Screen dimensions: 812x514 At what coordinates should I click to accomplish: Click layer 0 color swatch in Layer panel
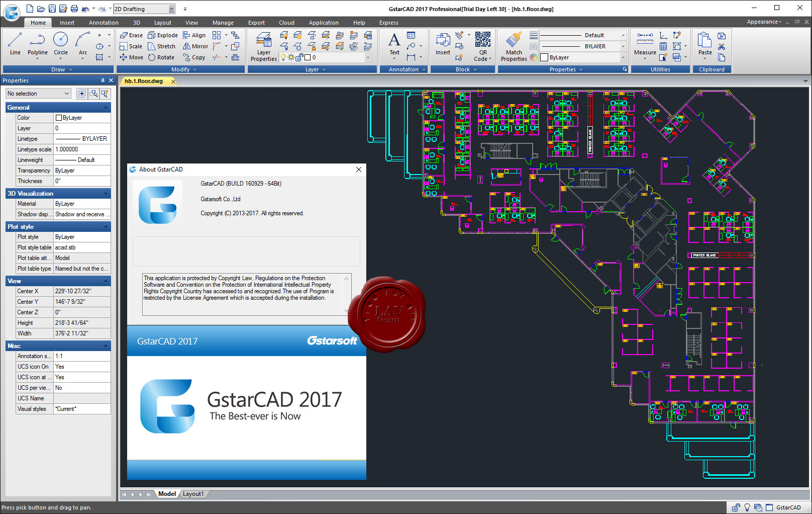click(x=308, y=57)
